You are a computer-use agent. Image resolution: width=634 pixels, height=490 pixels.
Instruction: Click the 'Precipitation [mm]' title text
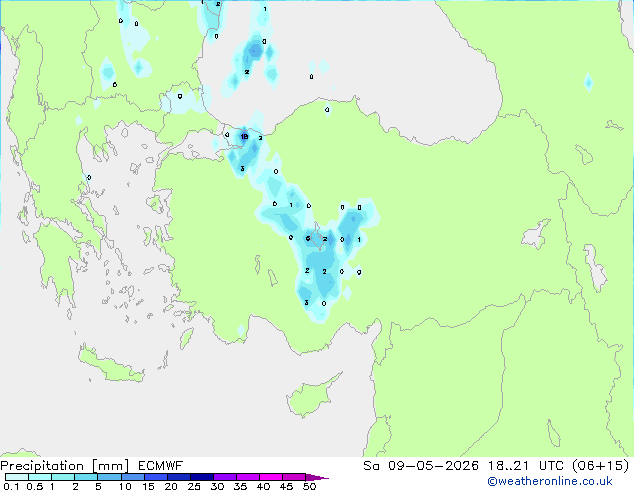(x=65, y=466)
